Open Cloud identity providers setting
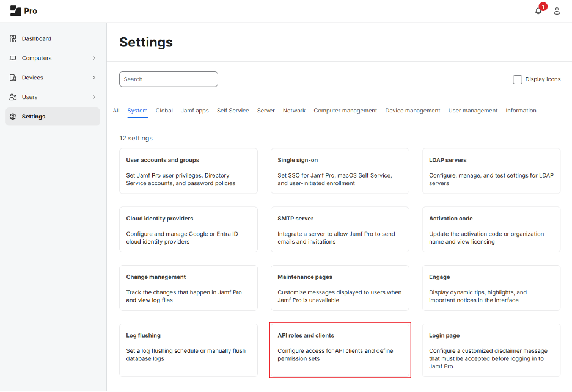Viewport: 572px width, 392px height. pyautogui.click(x=189, y=230)
